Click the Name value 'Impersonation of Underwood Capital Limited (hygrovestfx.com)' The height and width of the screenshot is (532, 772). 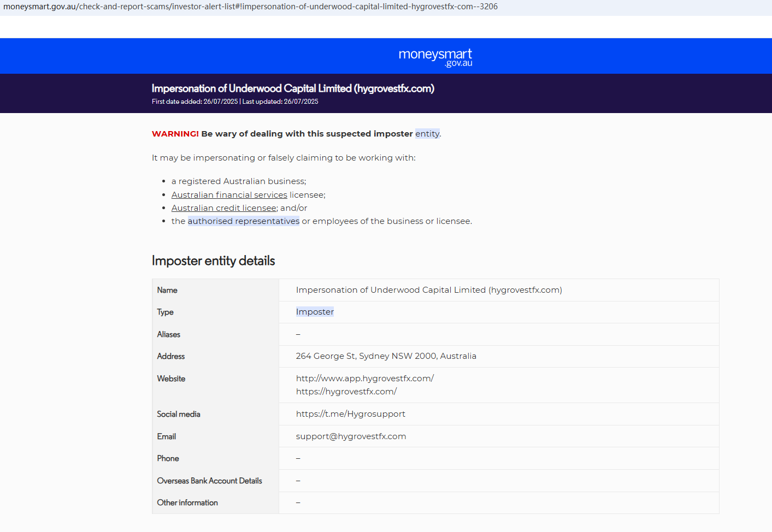coord(429,290)
